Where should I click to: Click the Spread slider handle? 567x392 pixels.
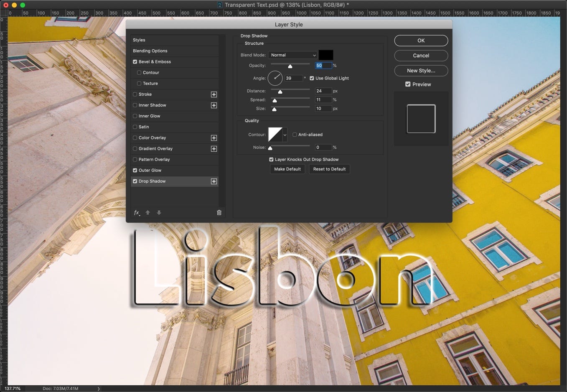(x=275, y=101)
